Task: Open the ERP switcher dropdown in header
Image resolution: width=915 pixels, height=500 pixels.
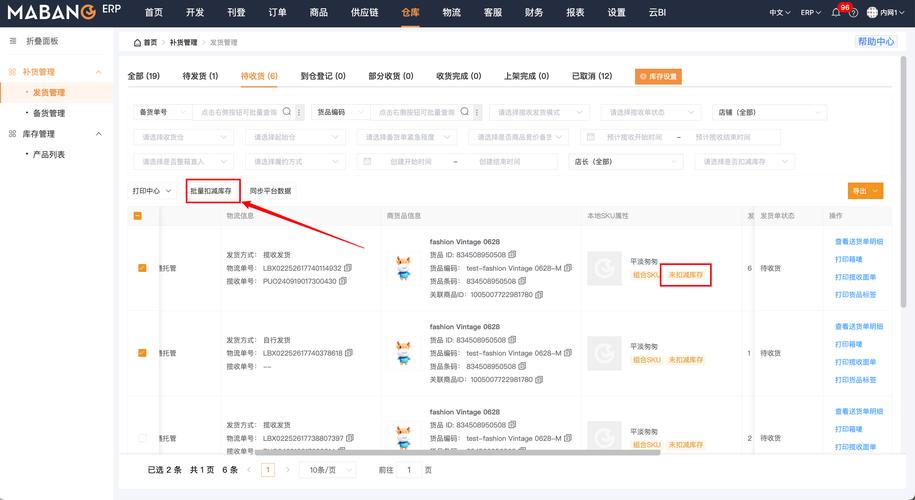Action: [811, 12]
